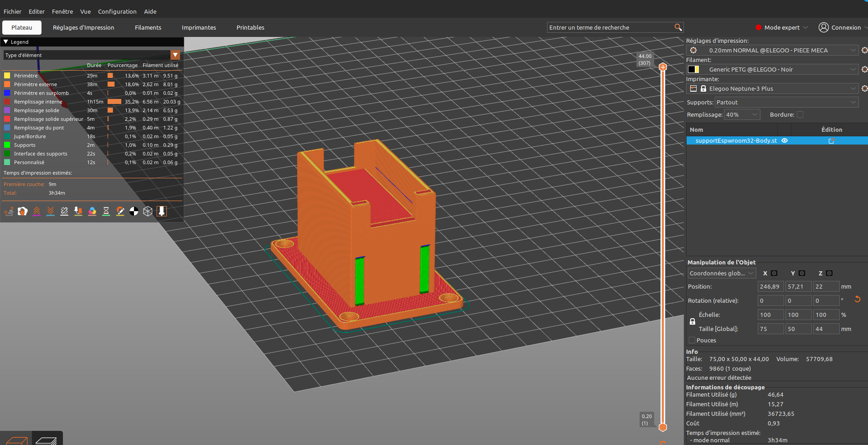Viewport: 868px width, 445px height.
Task: Click the Mode expert button
Action: pos(781,28)
